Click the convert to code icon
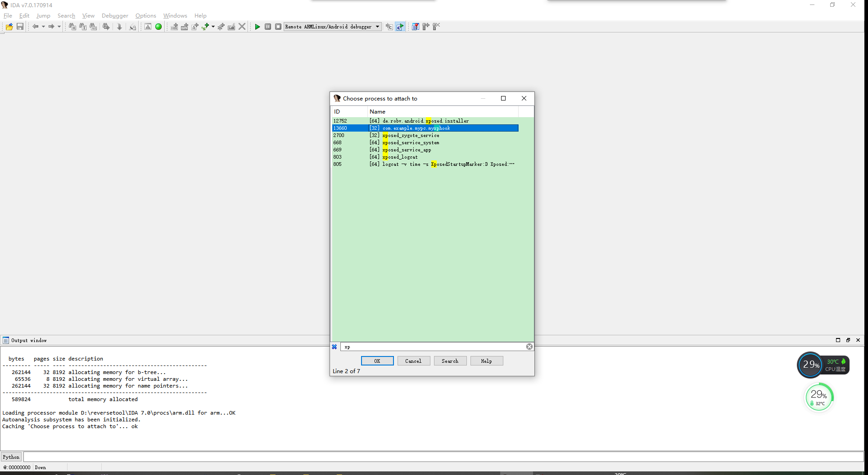The height and width of the screenshot is (475, 868). click(174, 27)
